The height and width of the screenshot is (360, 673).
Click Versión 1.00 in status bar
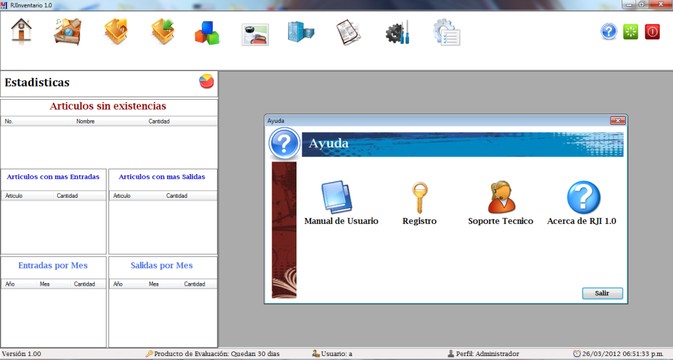(x=21, y=354)
